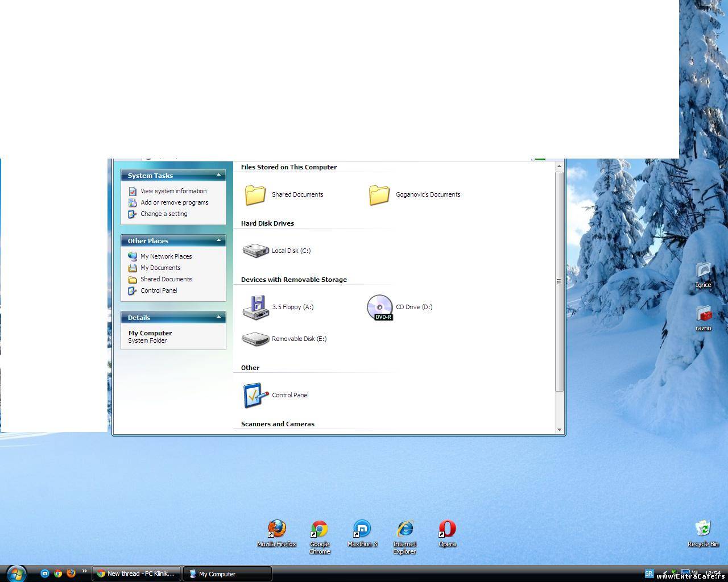Click the View system information link
The width and height of the screenshot is (728, 582).
click(x=173, y=191)
